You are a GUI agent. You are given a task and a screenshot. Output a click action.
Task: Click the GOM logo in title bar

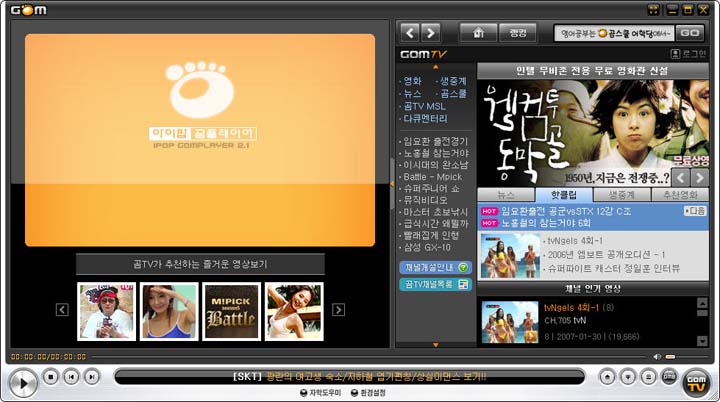pos(28,10)
